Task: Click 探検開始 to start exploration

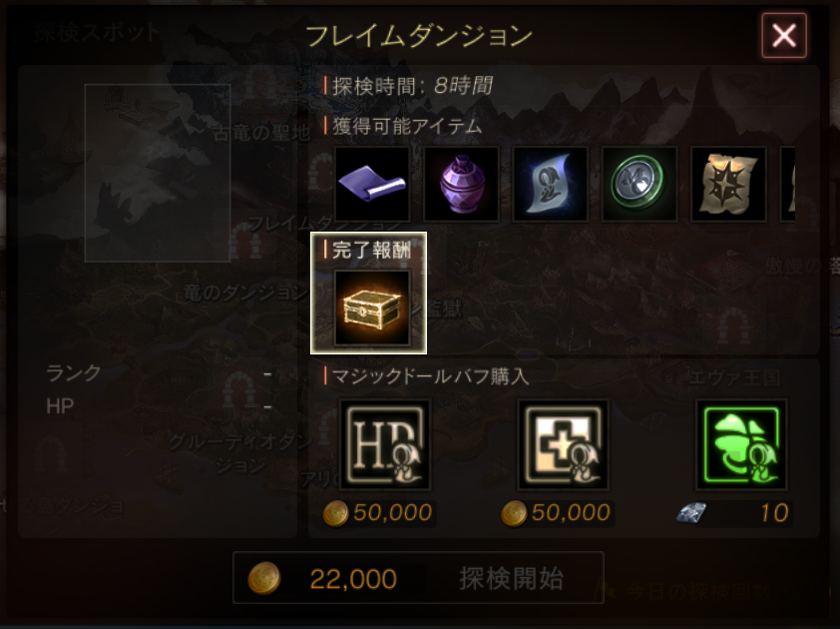Action: click(511, 579)
